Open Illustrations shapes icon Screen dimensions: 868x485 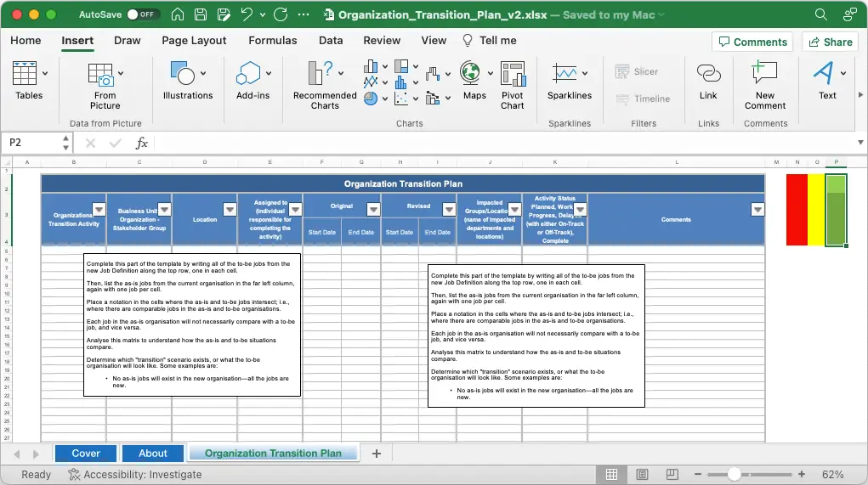click(x=183, y=73)
